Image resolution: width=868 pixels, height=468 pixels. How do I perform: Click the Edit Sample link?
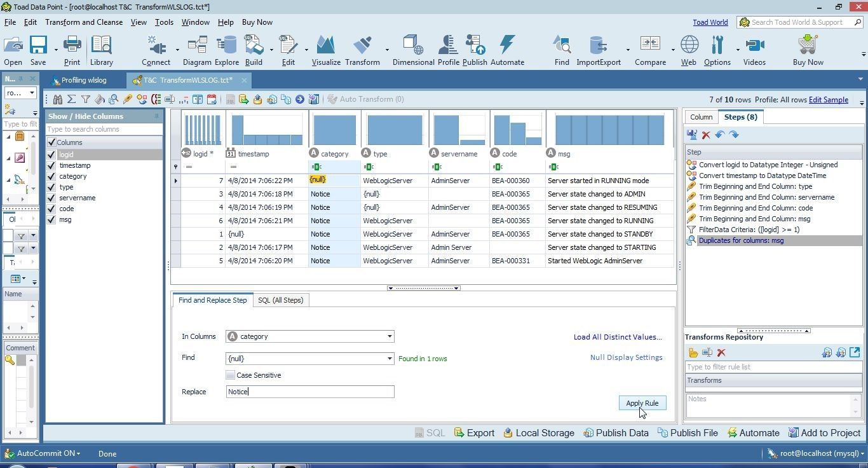828,100
